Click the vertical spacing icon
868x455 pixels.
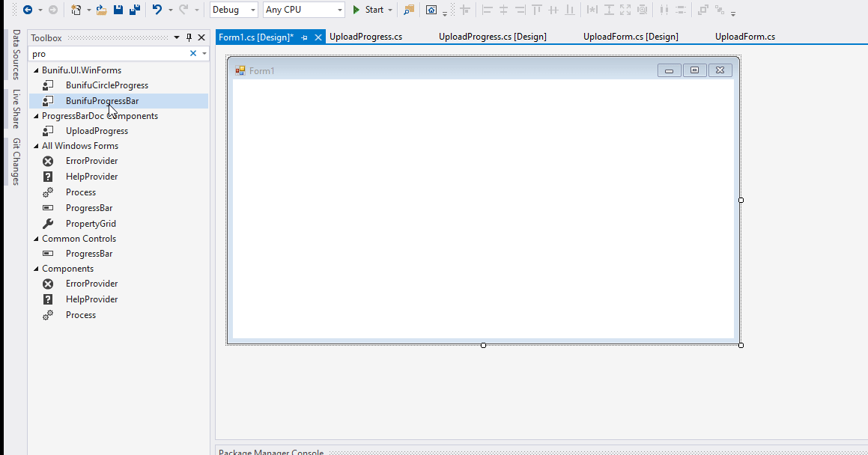tap(681, 10)
